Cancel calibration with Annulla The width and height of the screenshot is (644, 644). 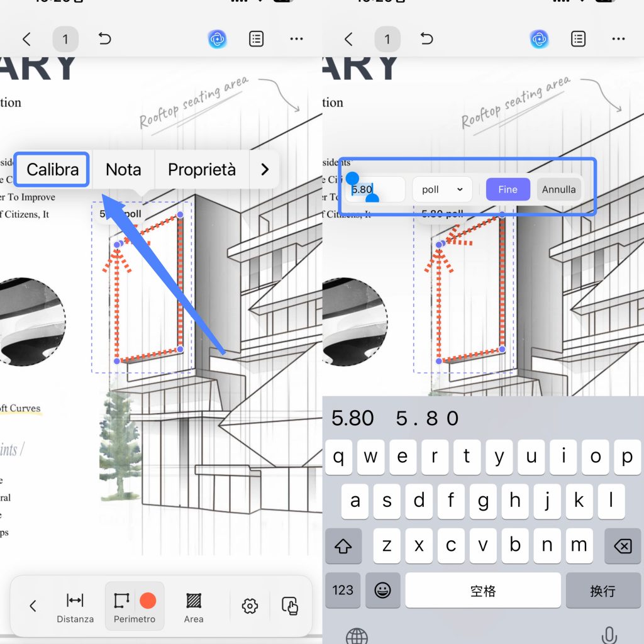(558, 189)
